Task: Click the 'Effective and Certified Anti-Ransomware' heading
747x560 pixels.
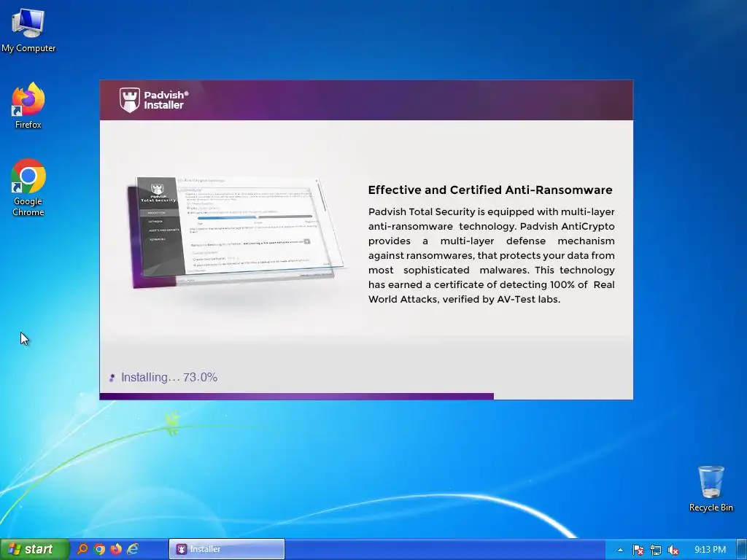Action: (490, 190)
